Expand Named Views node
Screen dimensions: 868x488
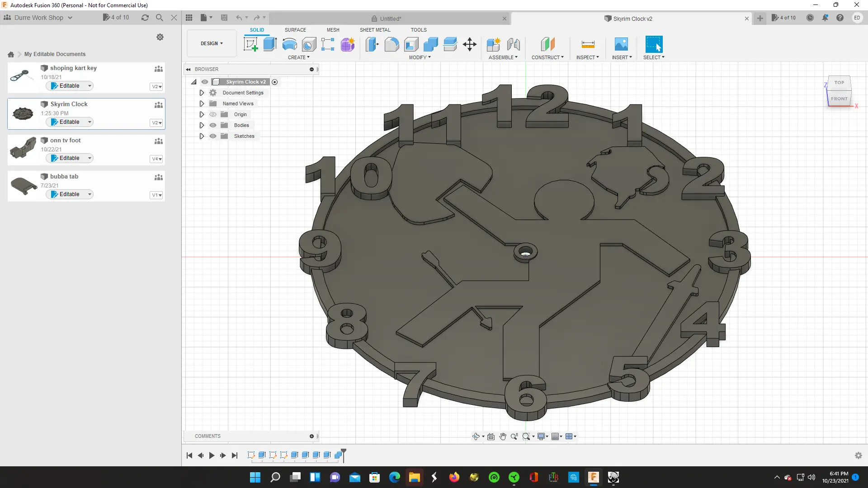[x=202, y=103]
